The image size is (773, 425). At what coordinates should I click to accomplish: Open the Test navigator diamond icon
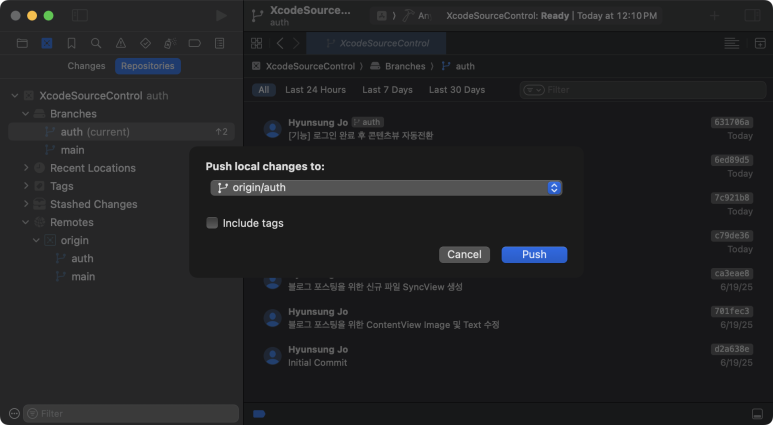(145, 43)
